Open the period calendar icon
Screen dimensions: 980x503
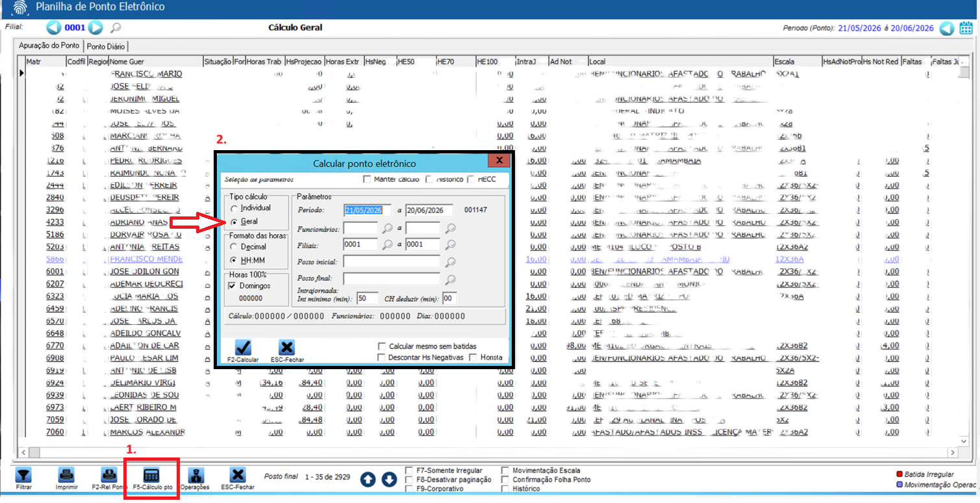966,28
